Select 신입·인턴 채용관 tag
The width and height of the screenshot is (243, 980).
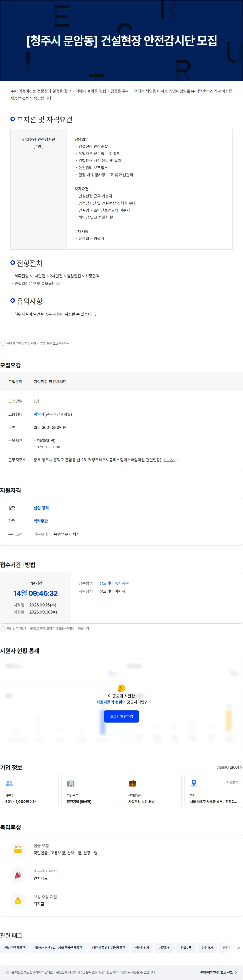coord(14,948)
